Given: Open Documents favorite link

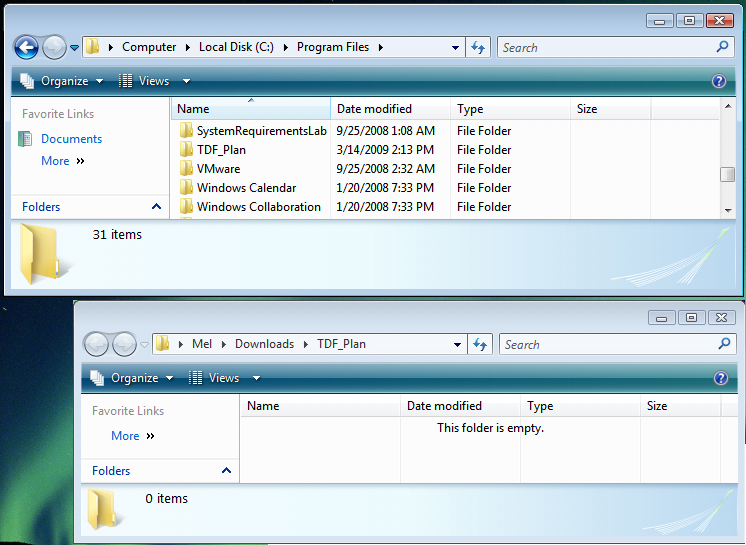Looking at the screenshot, I should tap(71, 139).
